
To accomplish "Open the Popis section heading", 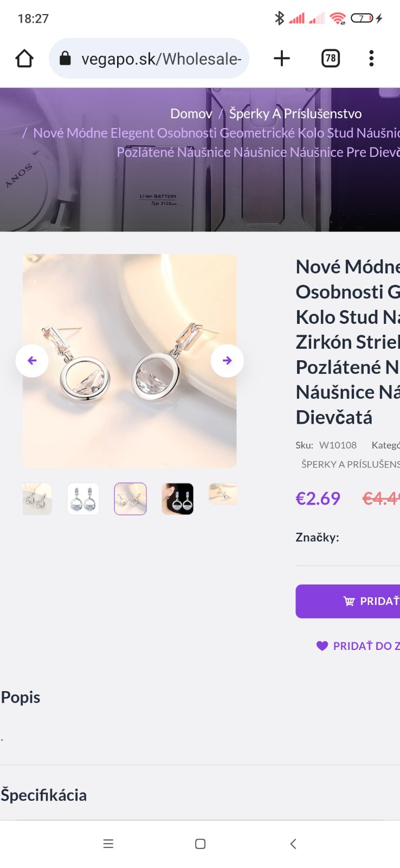I will point(21,697).
